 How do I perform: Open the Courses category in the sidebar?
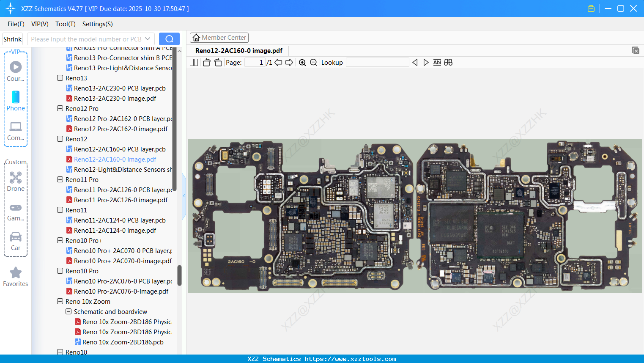click(x=16, y=71)
